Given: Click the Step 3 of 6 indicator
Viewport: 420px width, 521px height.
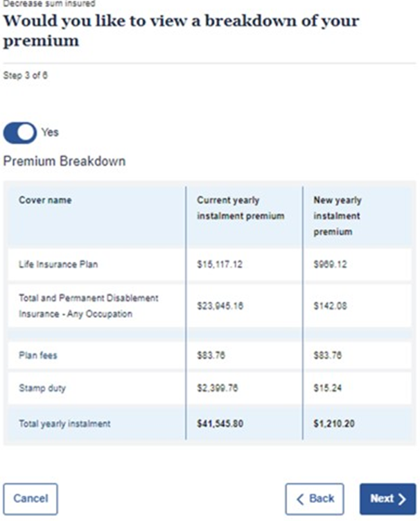Looking at the screenshot, I should click(x=25, y=76).
